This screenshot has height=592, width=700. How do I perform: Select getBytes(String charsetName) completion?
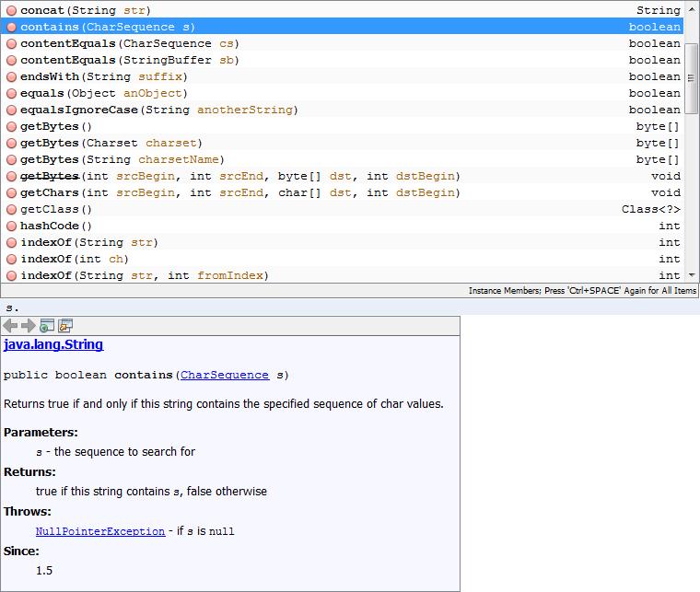pyautogui.click(x=342, y=159)
